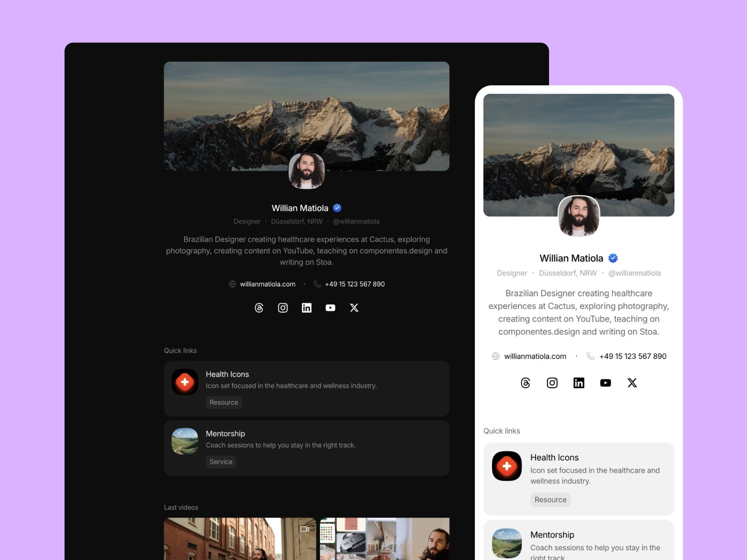
Task: Open X icon in light mobile card
Action: click(x=632, y=383)
